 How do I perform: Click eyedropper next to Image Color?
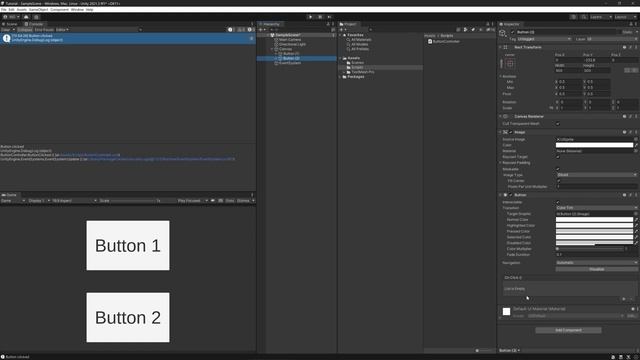pyautogui.click(x=636, y=145)
